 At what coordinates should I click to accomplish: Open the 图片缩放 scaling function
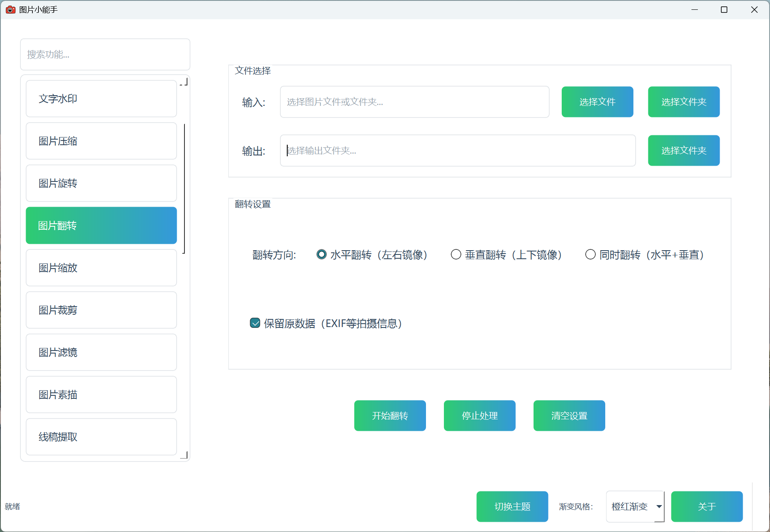(101, 268)
